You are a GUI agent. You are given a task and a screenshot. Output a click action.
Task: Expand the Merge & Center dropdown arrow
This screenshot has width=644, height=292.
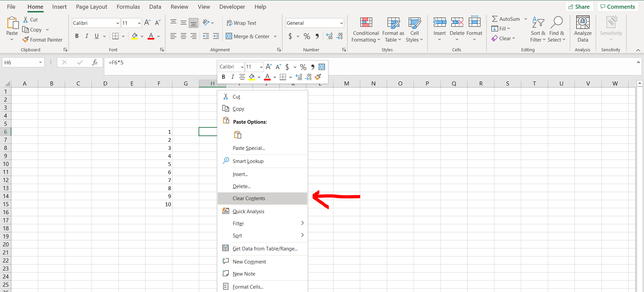275,36
